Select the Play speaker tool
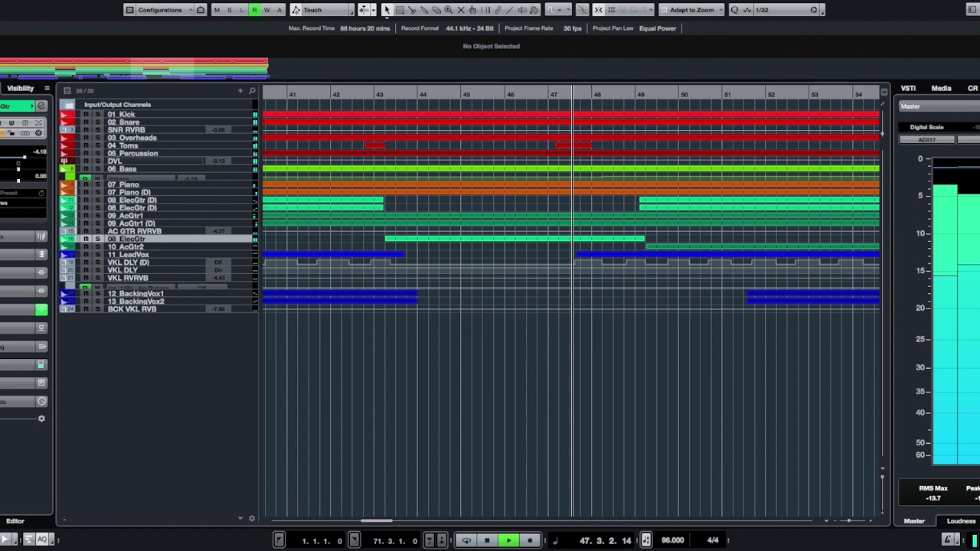The height and width of the screenshot is (551, 980). pyautogui.click(x=523, y=10)
